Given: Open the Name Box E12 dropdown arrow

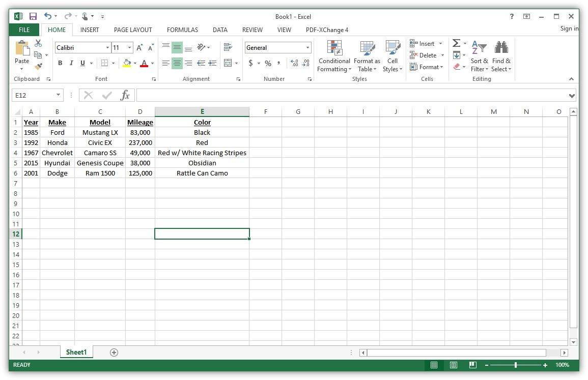Looking at the screenshot, I should [58, 95].
